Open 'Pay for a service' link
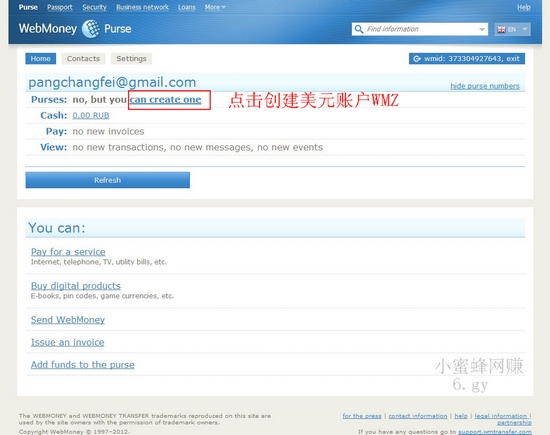Viewport: 550px width, 435px height. click(68, 252)
